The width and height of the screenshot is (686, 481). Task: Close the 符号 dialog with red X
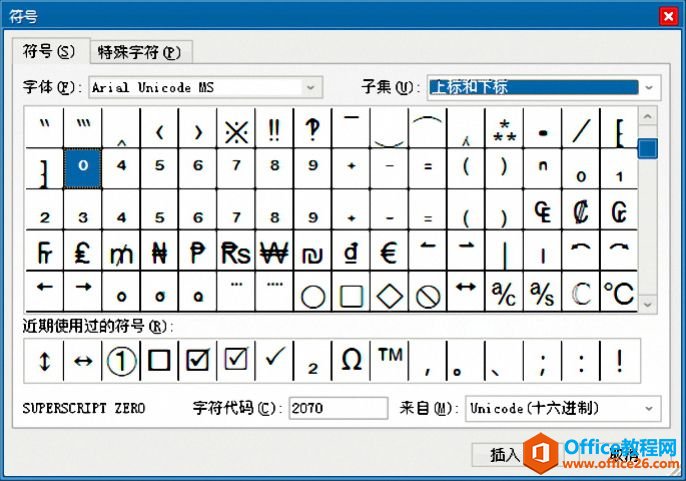pyautogui.click(x=668, y=17)
